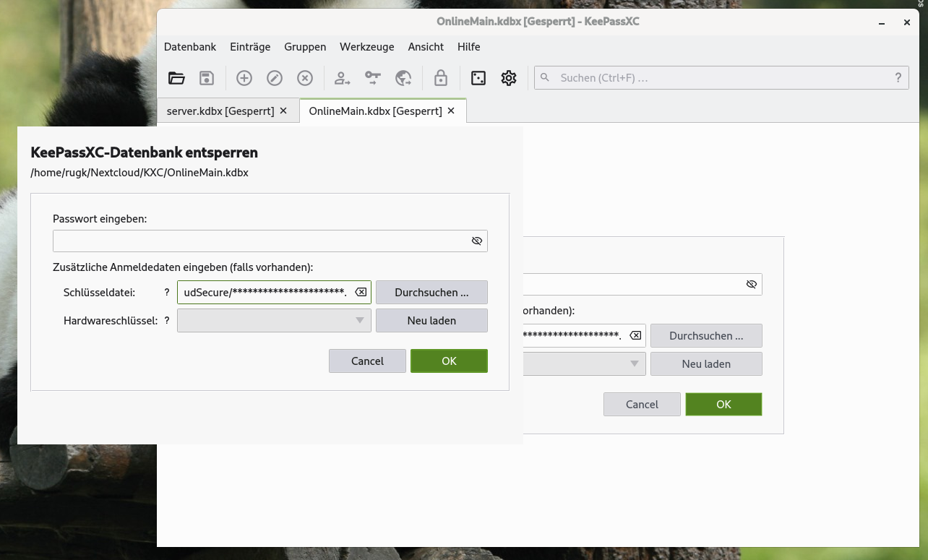Switch to the server.kdbx tab
Image resolution: width=928 pixels, height=560 pixels.
point(220,111)
